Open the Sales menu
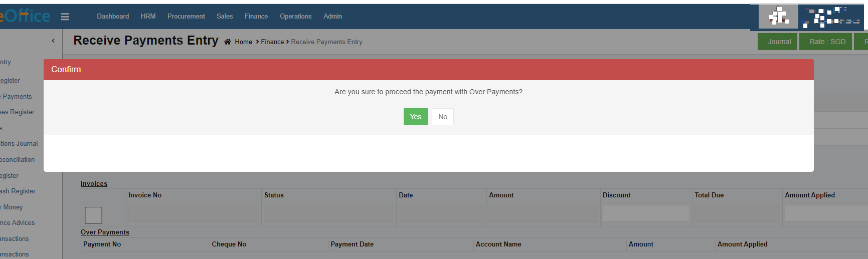This screenshot has width=868, height=259. tap(225, 17)
